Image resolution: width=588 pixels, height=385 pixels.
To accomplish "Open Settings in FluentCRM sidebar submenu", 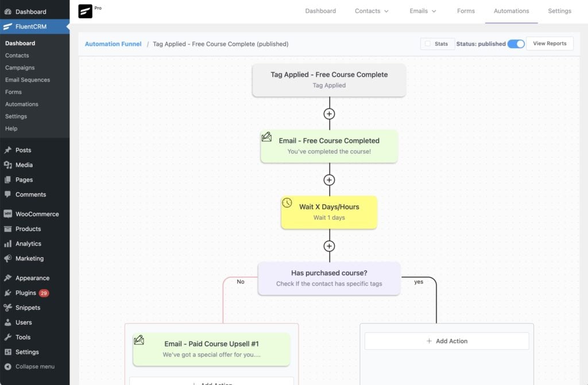I will (16, 116).
